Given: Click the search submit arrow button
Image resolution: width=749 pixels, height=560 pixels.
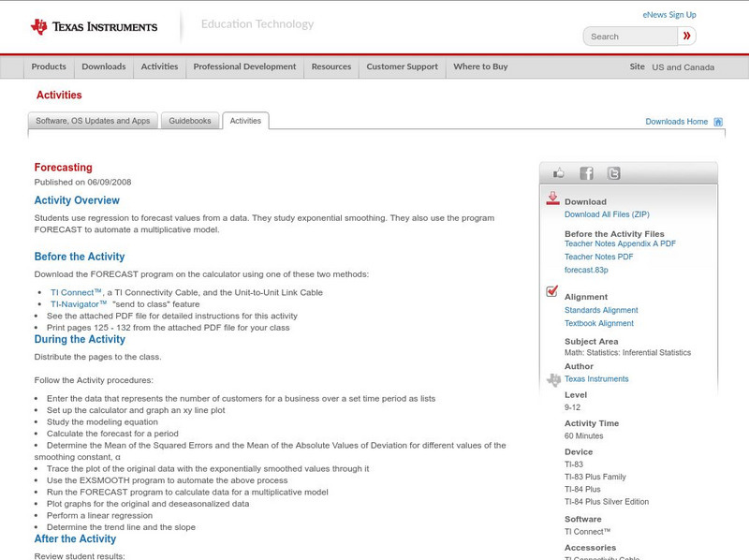Looking at the screenshot, I should point(687,36).
